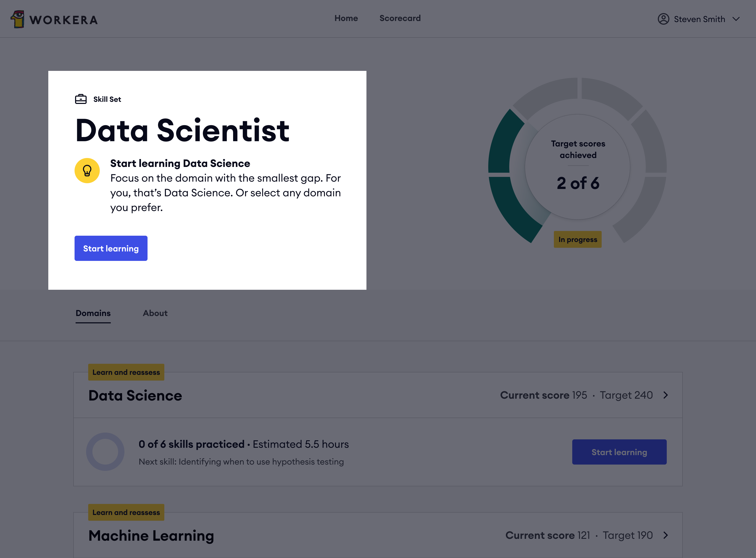The width and height of the screenshot is (756, 558).
Task: Go to the Home nav item
Action: [346, 18]
